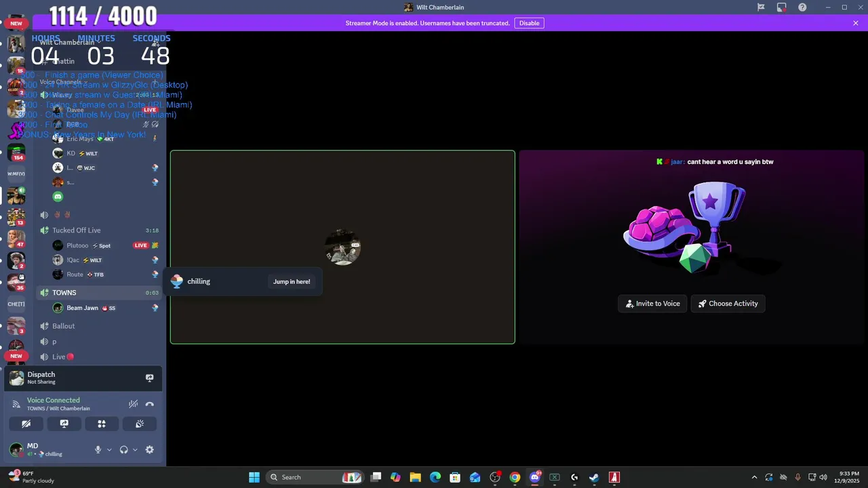
Task: Open the Discord inbox flag icon
Action: pyautogui.click(x=761, y=7)
